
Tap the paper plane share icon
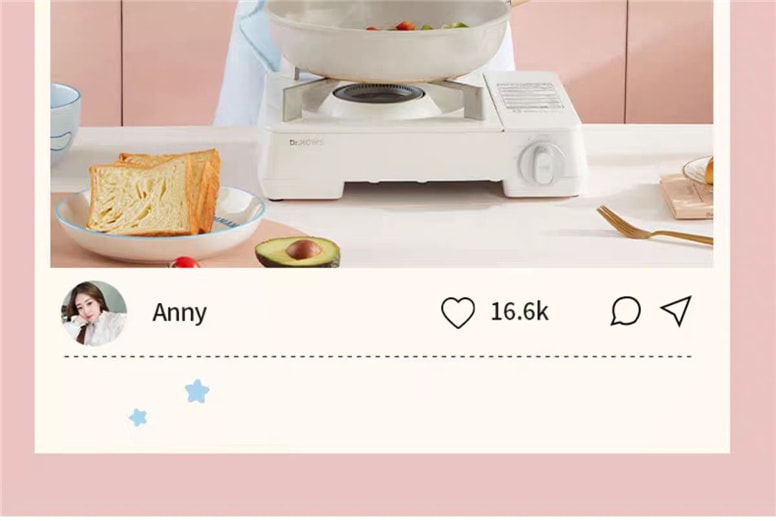click(676, 311)
